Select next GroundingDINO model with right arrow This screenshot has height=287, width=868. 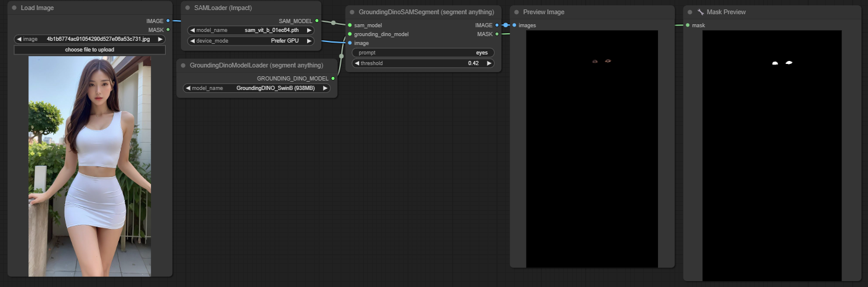click(x=325, y=88)
